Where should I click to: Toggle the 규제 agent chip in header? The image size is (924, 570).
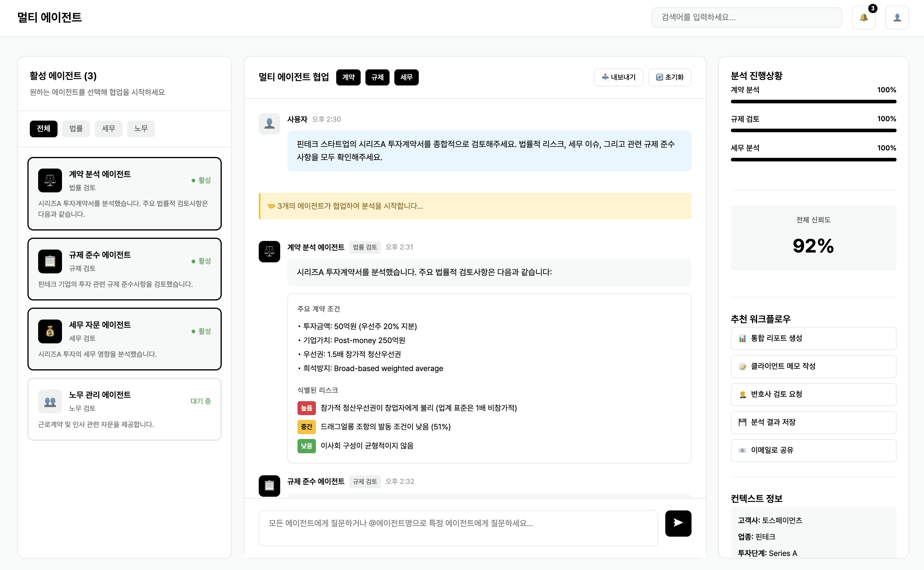pyautogui.click(x=377, y=77)
